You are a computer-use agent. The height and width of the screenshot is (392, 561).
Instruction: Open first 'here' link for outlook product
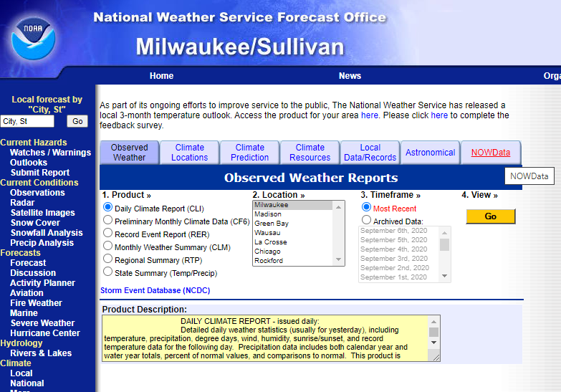coord(370,115)
